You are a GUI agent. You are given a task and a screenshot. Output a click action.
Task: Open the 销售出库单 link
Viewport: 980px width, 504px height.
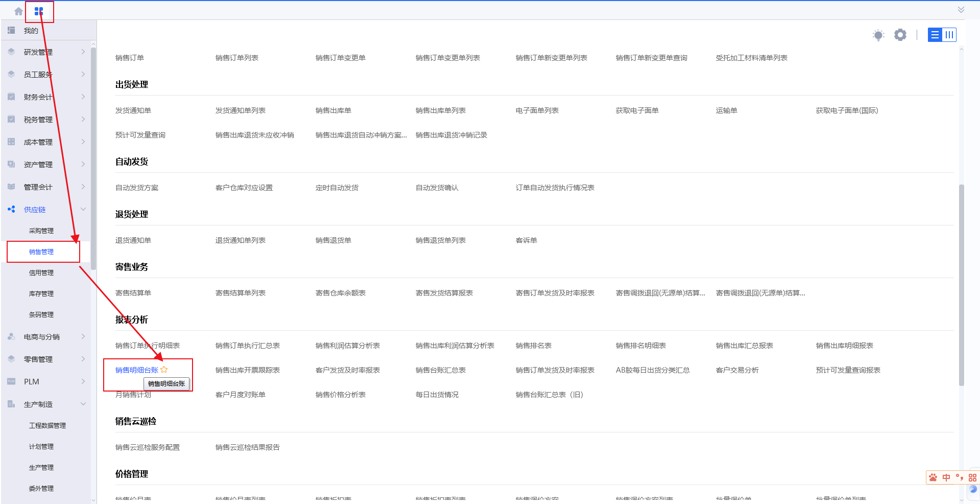point(333,110)
